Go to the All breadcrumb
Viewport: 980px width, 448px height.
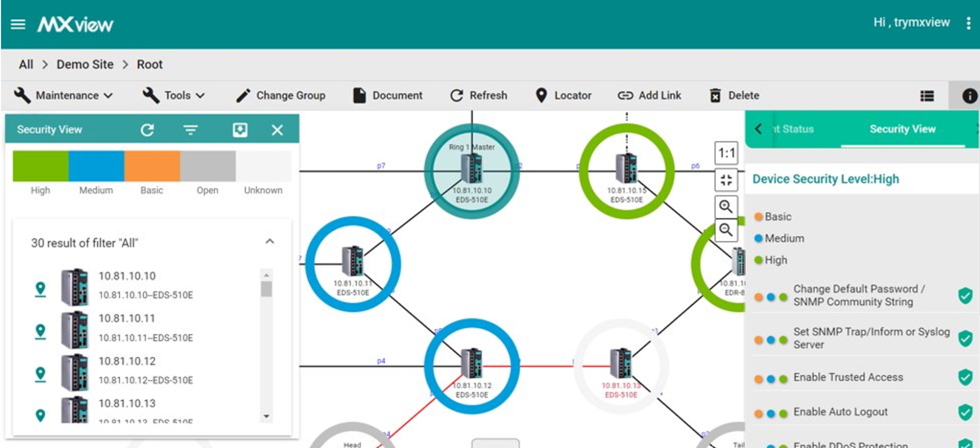(26, 65)
